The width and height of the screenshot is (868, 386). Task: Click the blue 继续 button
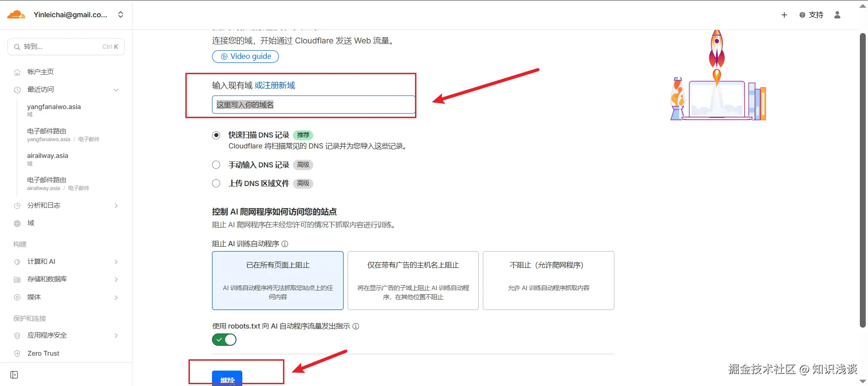click(227, 379)
